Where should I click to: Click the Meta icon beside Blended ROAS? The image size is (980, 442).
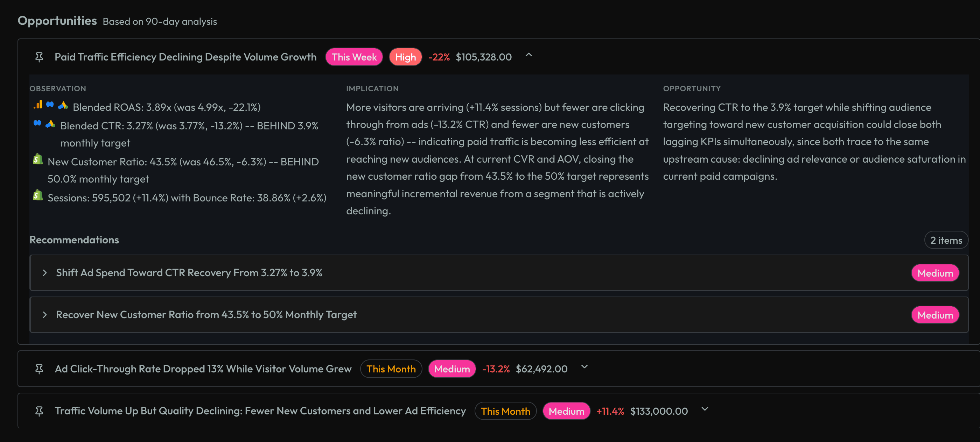50,105
